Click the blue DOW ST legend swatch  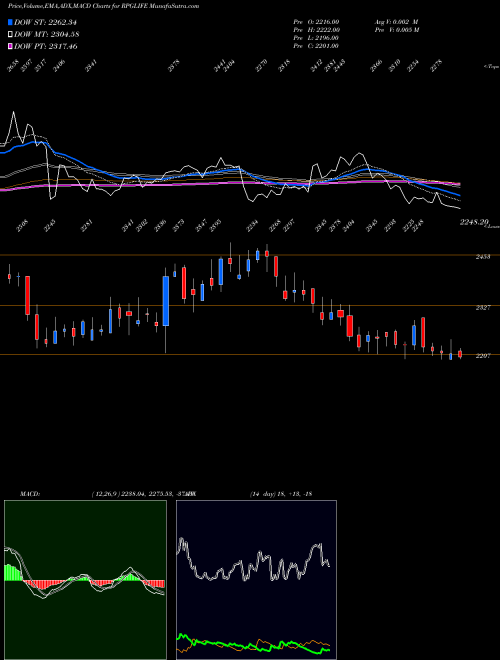(x=11, y=22)
